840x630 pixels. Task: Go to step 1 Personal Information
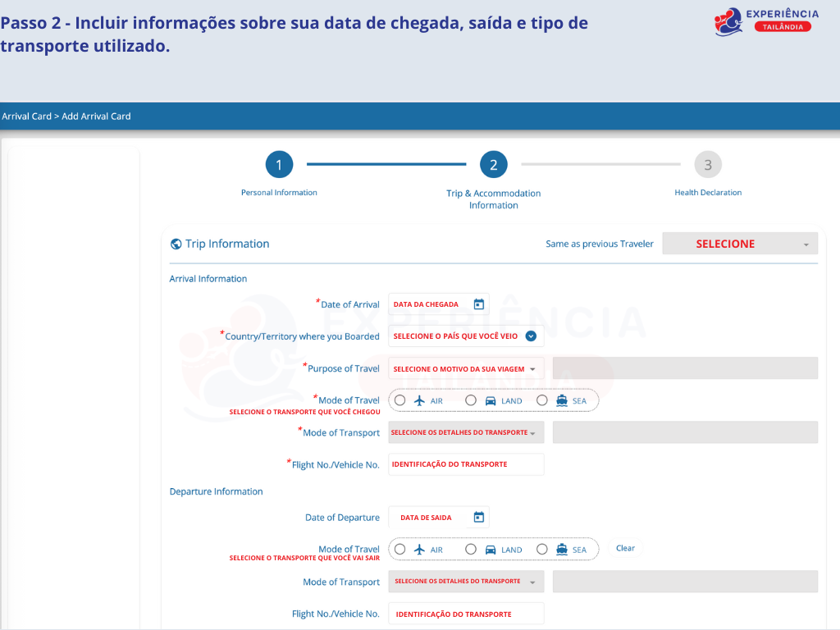pos(279,166)
